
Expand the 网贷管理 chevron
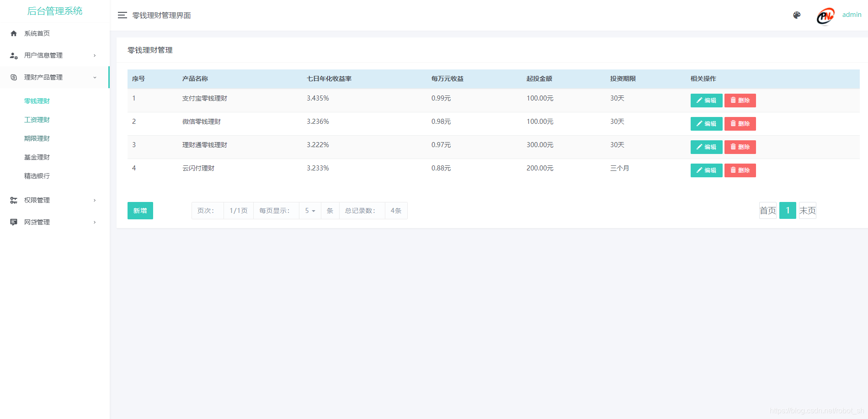pyautogui.click(x=95, y=222)
